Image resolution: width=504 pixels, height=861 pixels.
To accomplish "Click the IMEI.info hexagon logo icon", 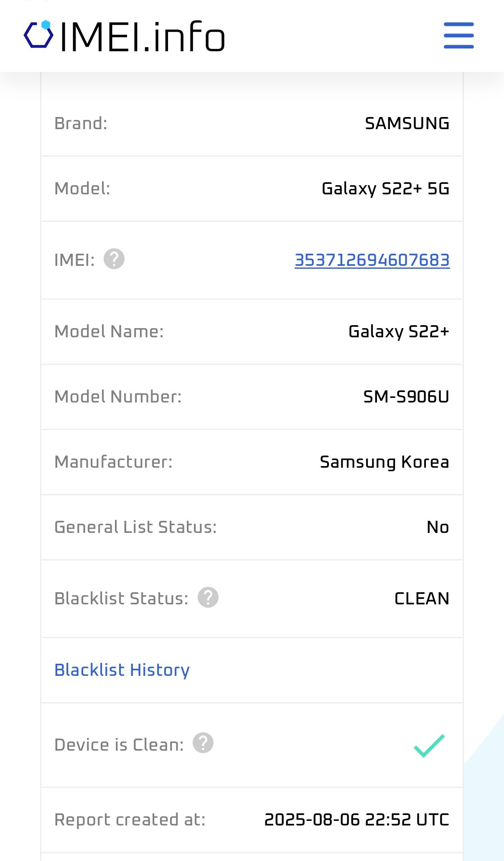I will [38, 34].
